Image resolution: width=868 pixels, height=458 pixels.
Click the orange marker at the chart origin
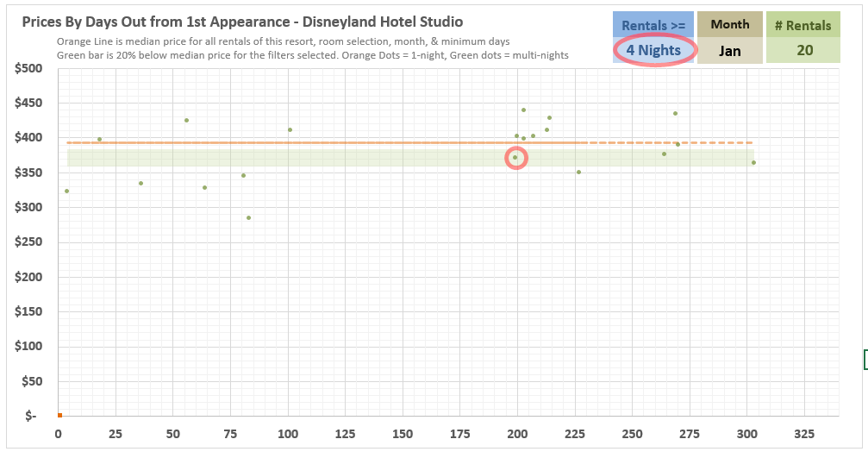tap(59, 415)
